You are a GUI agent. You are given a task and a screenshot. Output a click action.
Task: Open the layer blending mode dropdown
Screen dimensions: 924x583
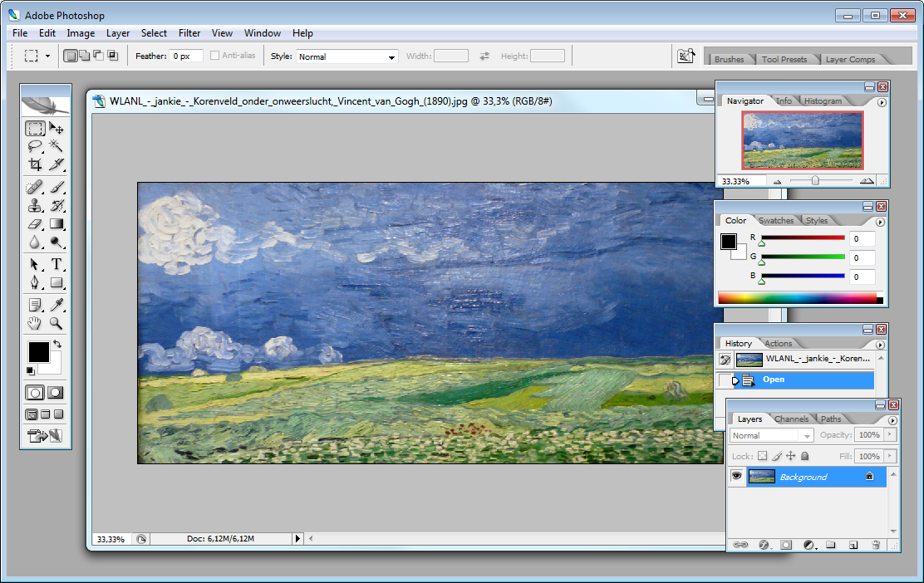pos(772,435)
